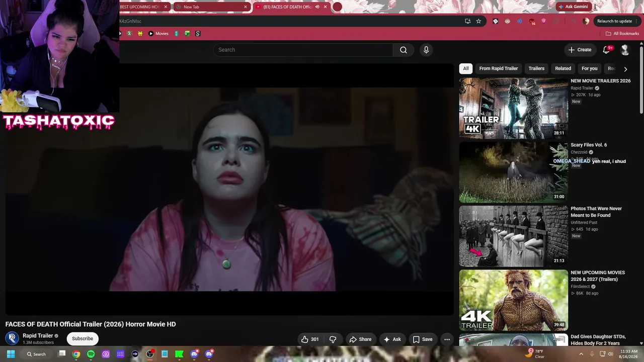Close the BEST UPCOMING HORROR tab
Screen dimensions: 644x362
click(166, 7)
